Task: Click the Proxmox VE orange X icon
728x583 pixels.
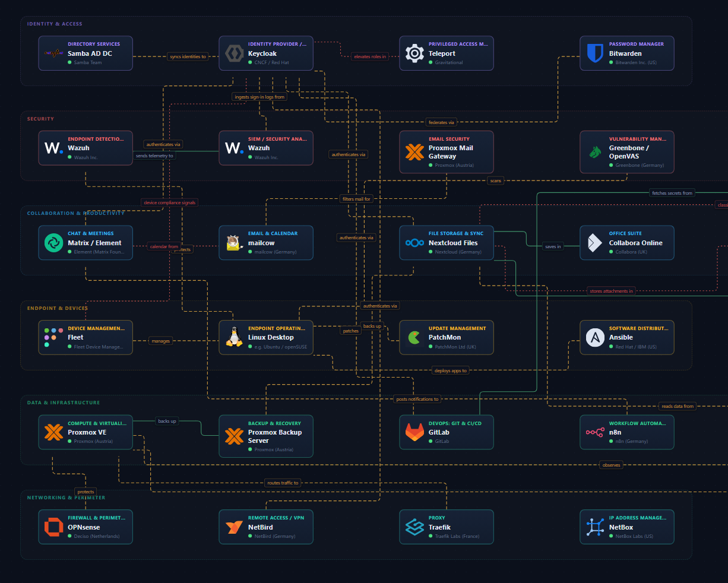Action: (53, 432)
